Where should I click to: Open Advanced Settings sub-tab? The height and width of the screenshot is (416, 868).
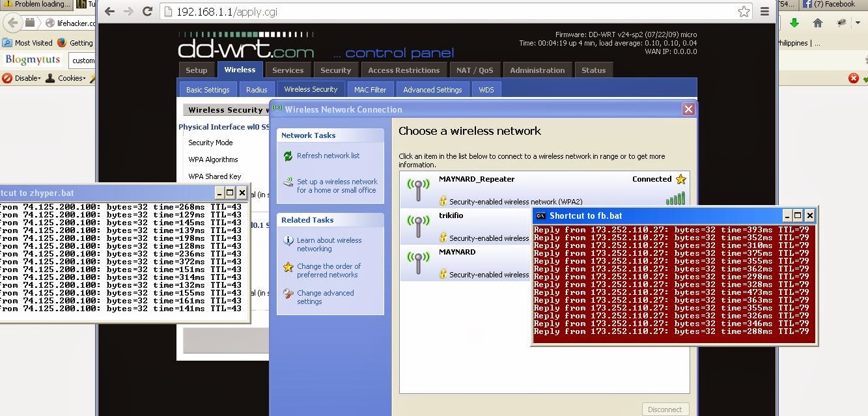(432, 90)
